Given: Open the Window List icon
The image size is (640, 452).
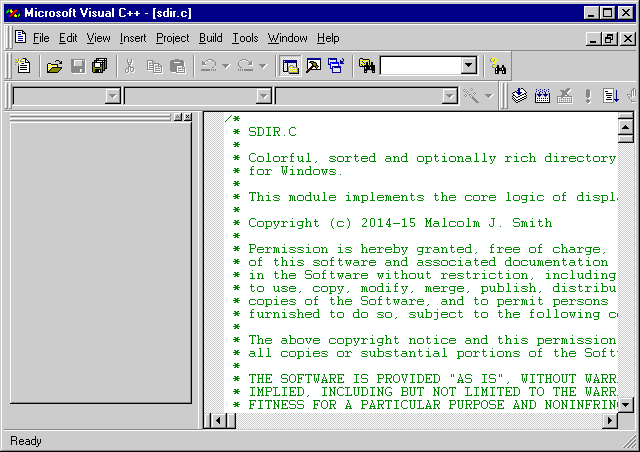Looking at the screenshot, I should (x=336, y=66).
